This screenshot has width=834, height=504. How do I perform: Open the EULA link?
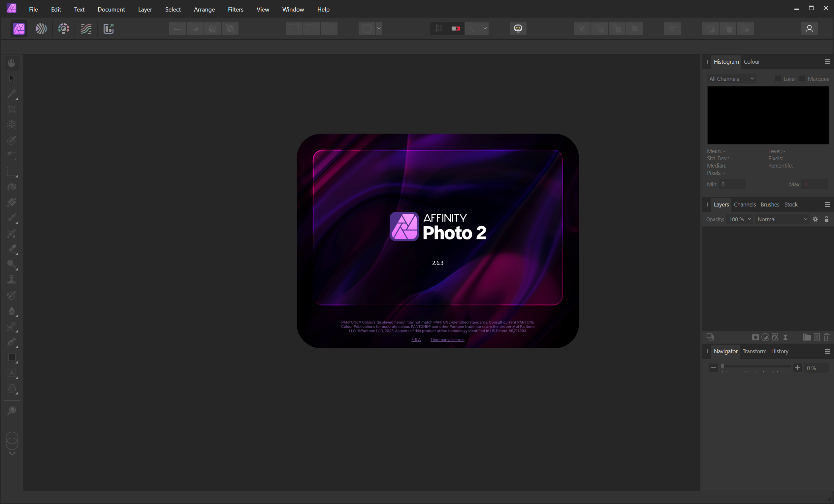416,339
